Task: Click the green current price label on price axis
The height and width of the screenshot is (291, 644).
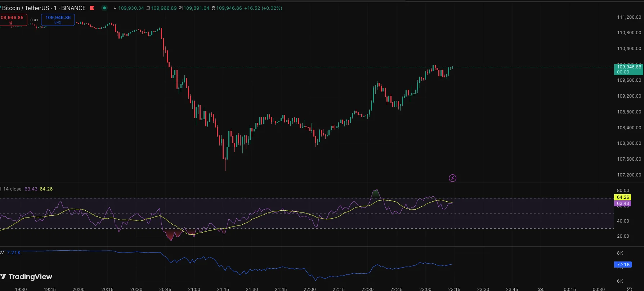Action: (628, 69)
